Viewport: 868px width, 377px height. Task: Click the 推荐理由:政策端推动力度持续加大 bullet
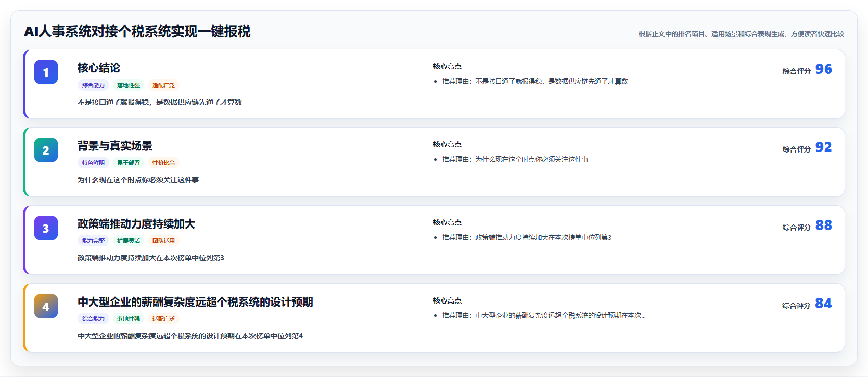pos(527,237)
